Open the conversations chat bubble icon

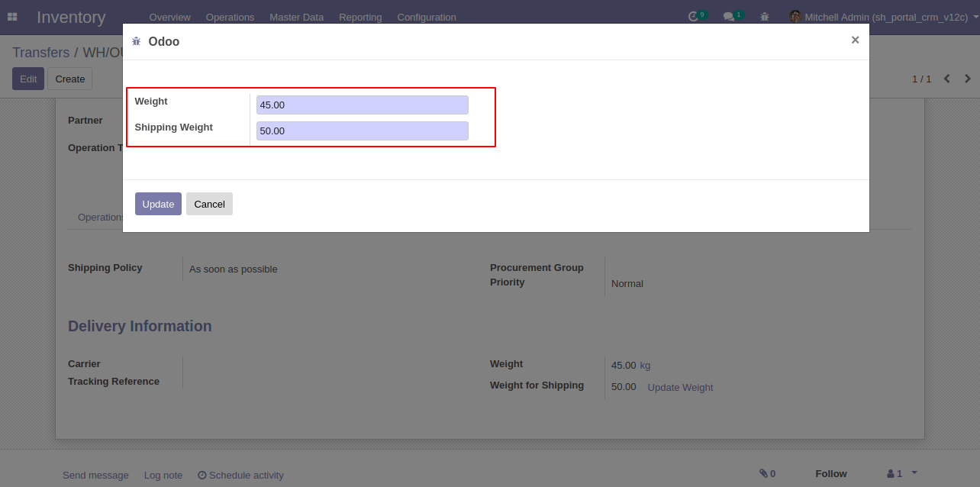[729, 17]
